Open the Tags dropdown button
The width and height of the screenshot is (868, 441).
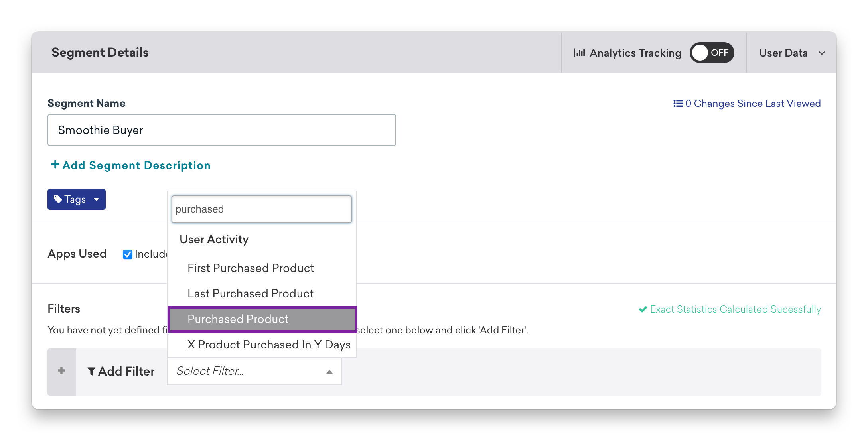point(77,199)
